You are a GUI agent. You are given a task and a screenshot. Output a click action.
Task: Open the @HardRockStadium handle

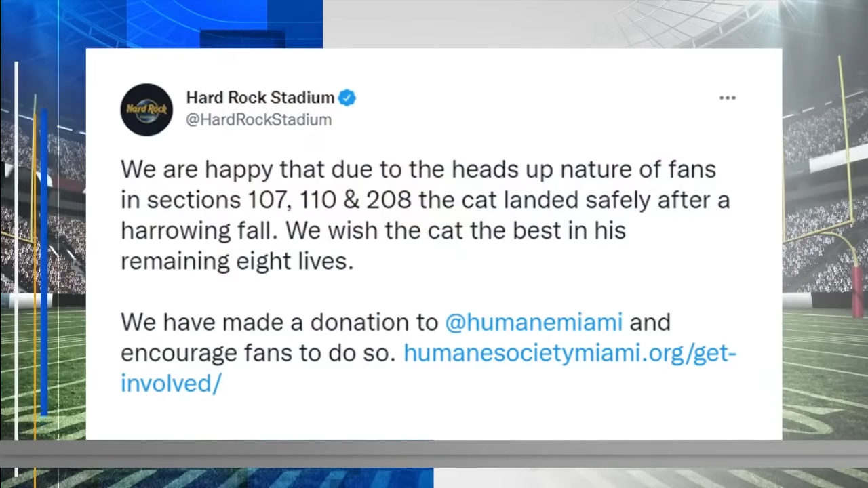259,119
